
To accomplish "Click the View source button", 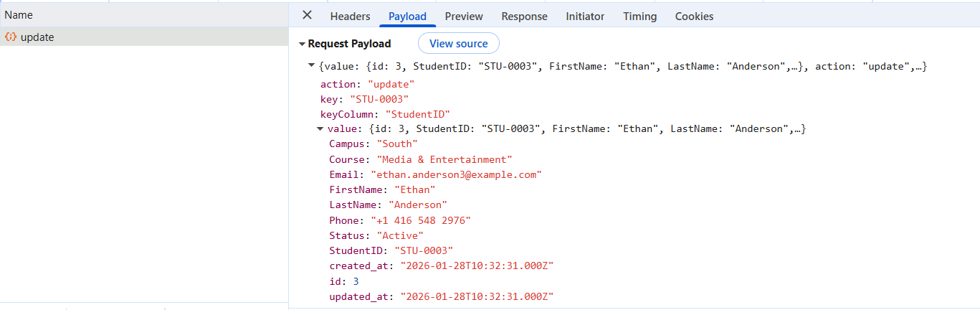I will click(x=459, y=44).
